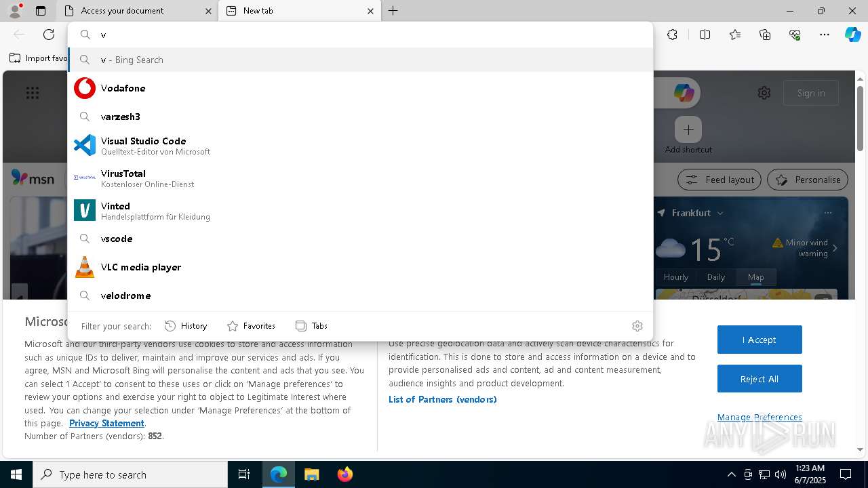
Task: Open Task View on the taskbar
Action: click(x=244, y=474)
